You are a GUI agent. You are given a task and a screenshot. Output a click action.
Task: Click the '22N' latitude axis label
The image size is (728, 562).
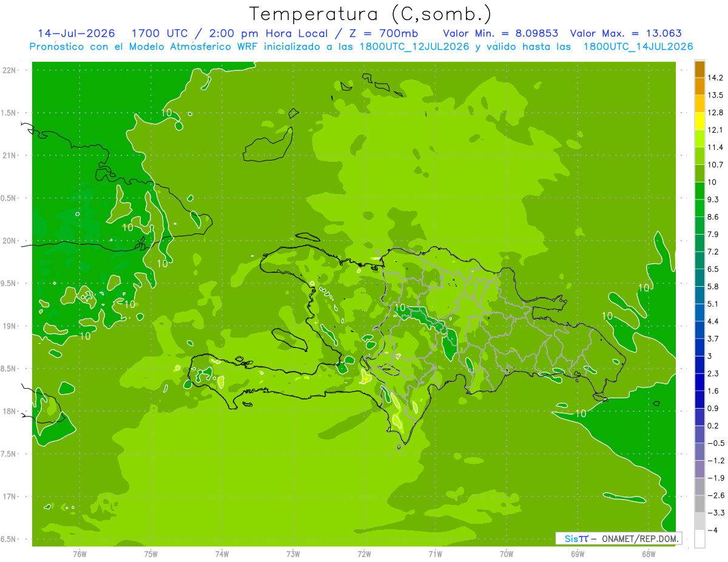(9, 70)
